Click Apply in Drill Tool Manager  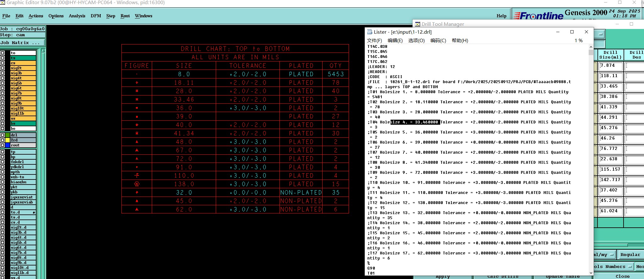point(443,276)
